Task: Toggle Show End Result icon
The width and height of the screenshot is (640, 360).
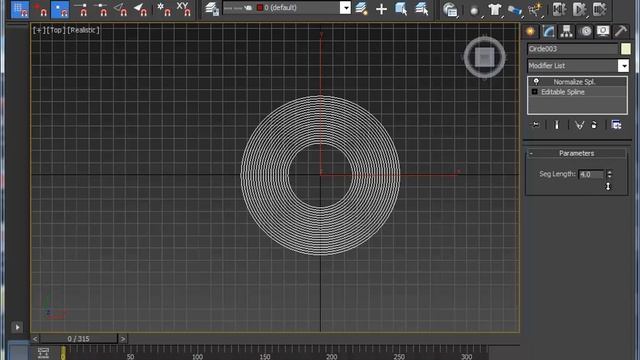Action: 557,125
